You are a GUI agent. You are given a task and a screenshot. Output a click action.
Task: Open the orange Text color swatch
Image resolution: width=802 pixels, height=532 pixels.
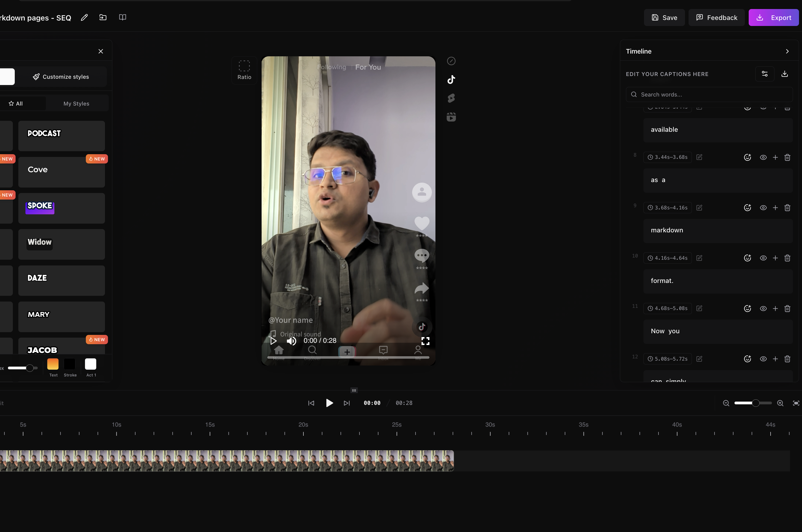[53, 364]
